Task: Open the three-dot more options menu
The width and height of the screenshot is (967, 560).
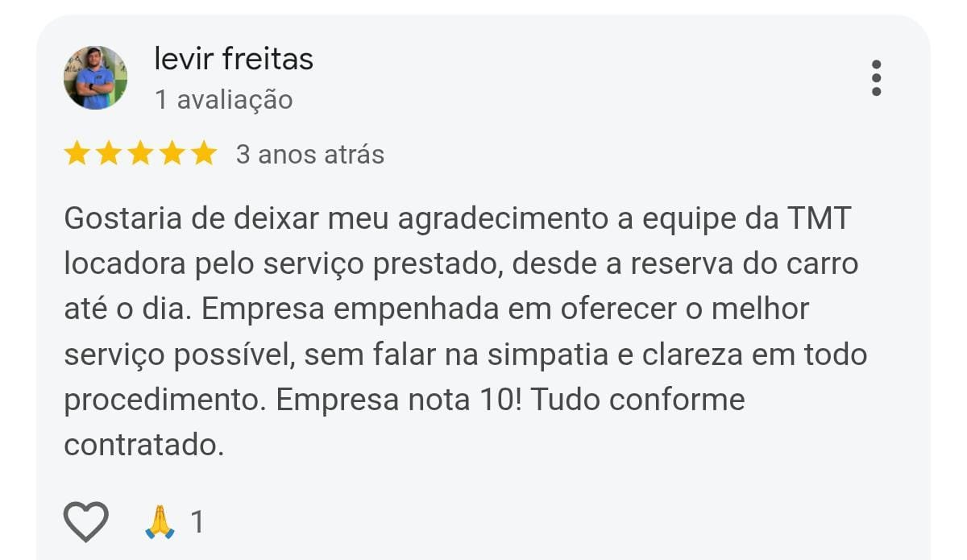Action: pyautogui.click(x=876, y=78)
